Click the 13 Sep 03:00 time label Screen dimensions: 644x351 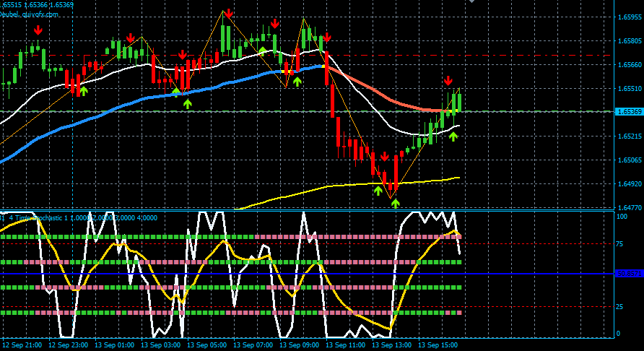coord(160,344)
